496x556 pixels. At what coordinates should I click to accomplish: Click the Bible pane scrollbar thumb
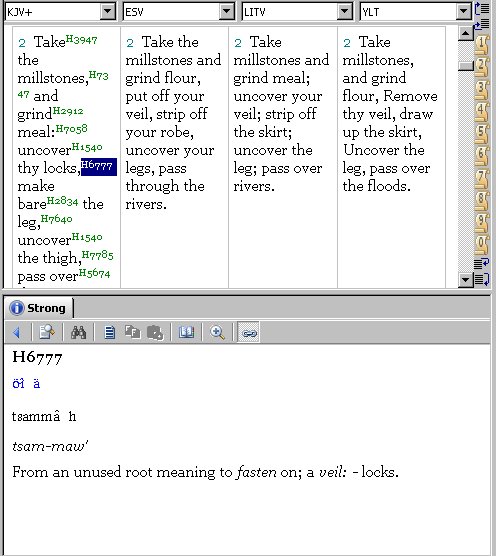(x=466, y=66)
